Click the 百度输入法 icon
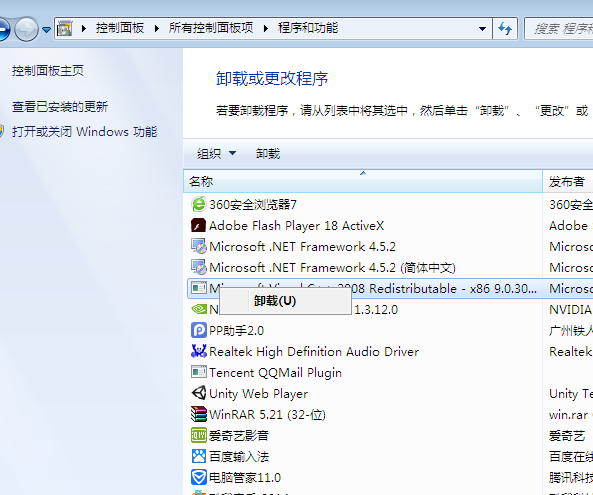The height and width of the screenshot is (495, 593). (x=199, y=456)
